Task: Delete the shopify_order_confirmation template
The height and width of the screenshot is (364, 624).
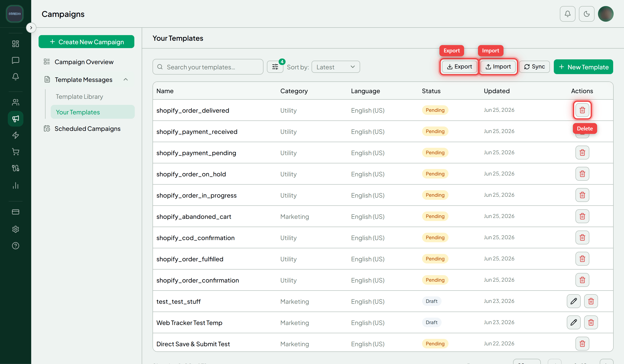Action: pyautogui.click(x=582, y=280)
